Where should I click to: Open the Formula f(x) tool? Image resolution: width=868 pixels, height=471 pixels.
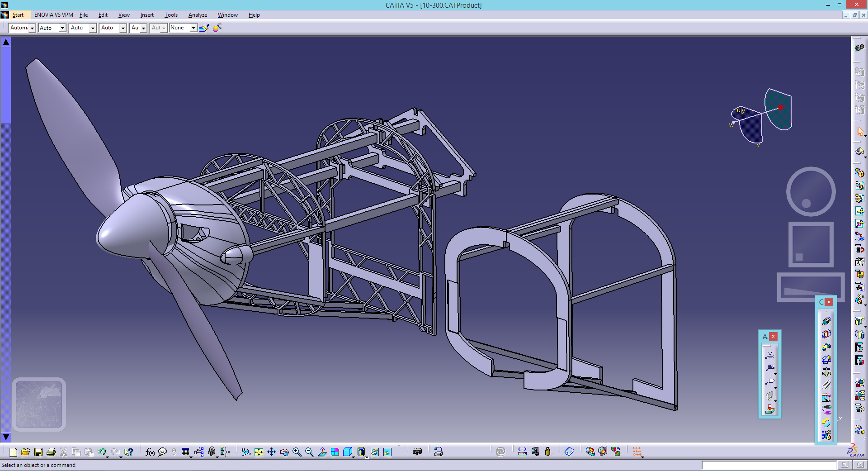[x=150, y=452]
